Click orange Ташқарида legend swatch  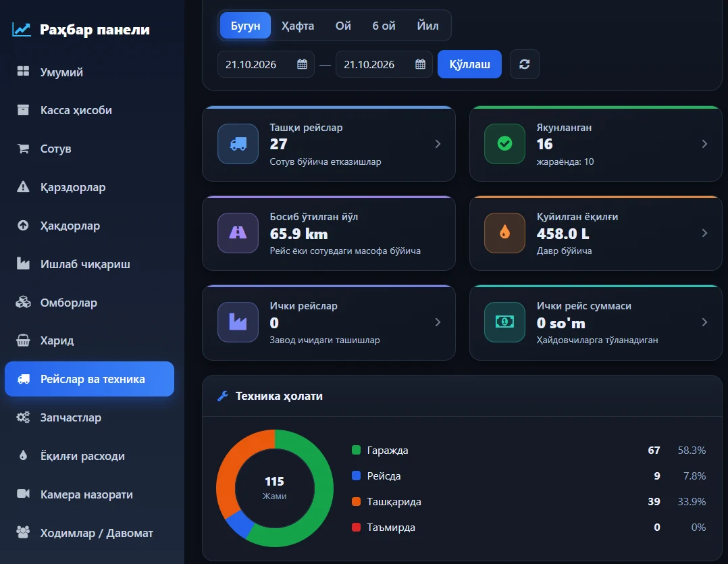[356, 501]
